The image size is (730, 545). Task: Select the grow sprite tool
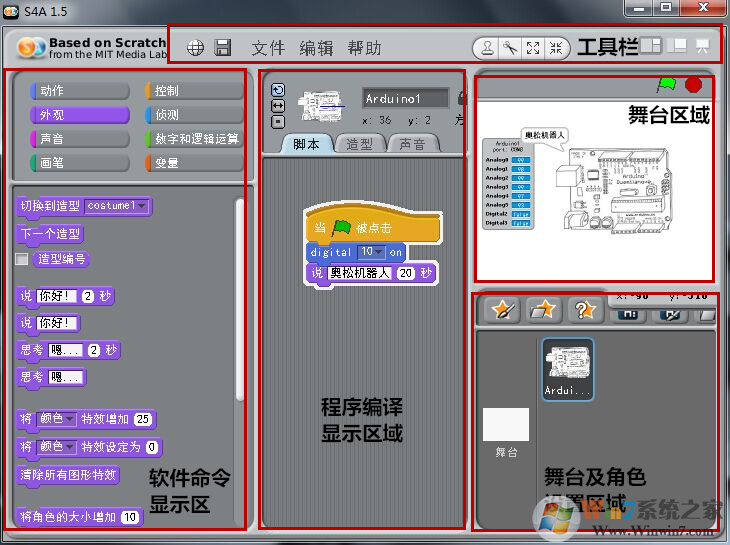tap(533, 47)
